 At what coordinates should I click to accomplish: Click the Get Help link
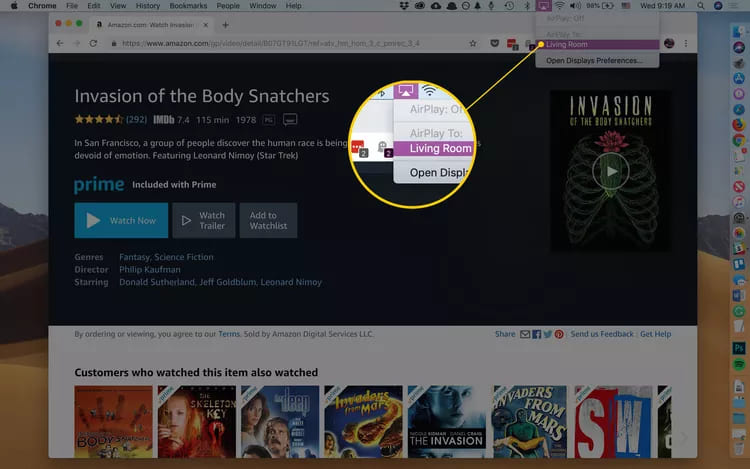click(655, 334)
